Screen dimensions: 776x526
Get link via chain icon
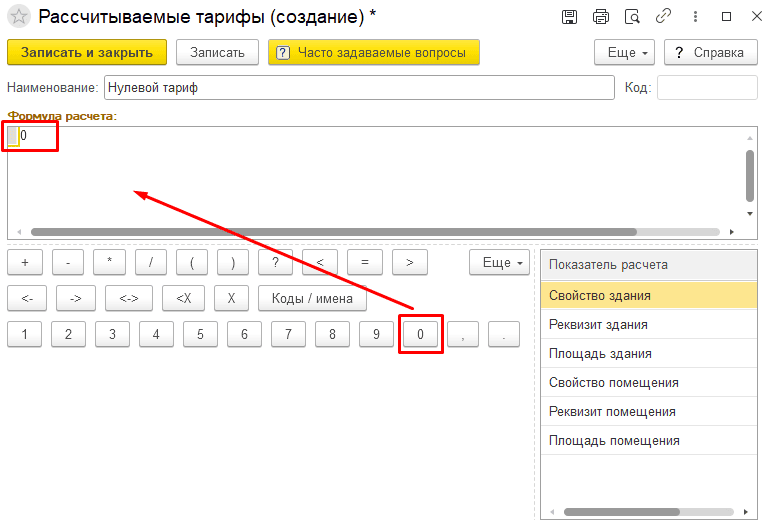coord(663,16)
